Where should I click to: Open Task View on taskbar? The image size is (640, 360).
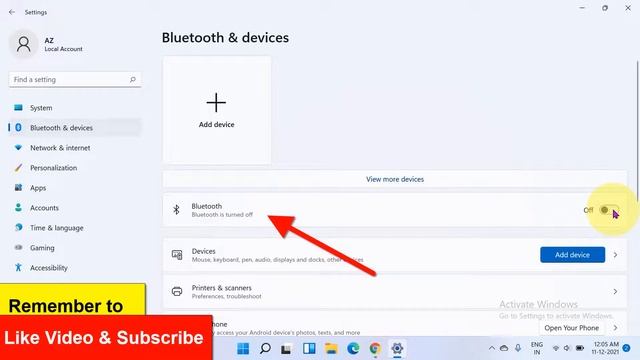[287, 349]
